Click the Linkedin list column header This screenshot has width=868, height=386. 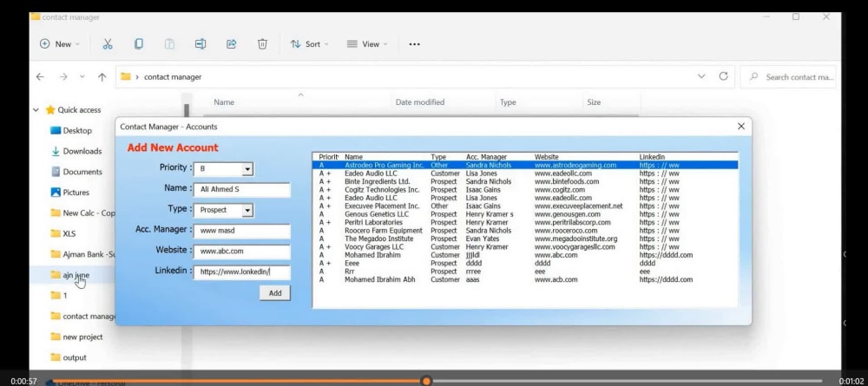[x=652, y=157]
